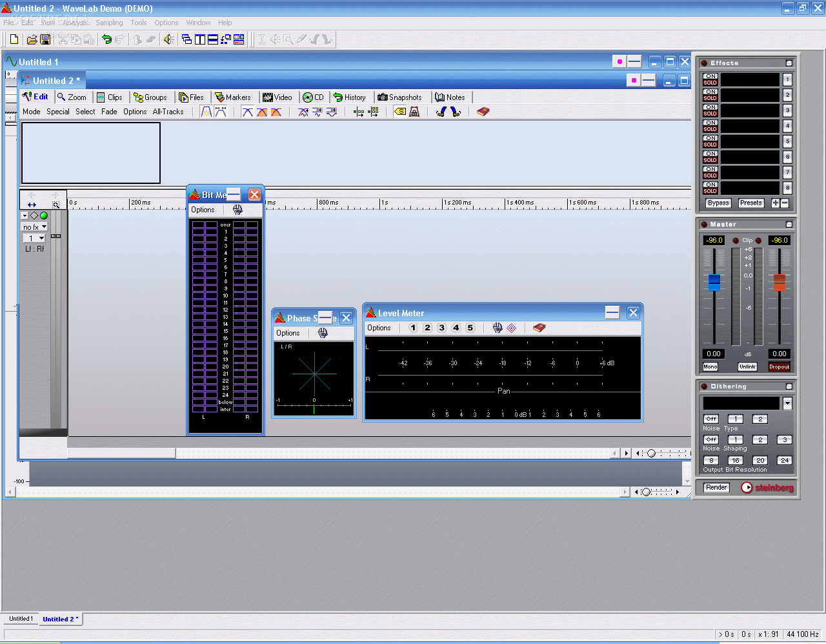Switch to the Groups tab
This screenshot has height=644, width=826.
[150, 97]
